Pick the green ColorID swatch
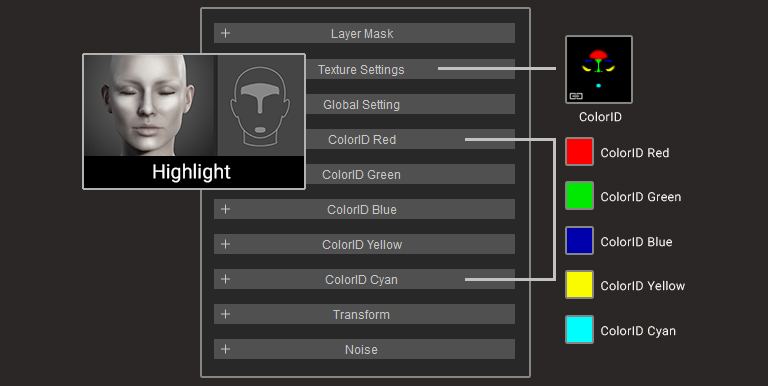 coord(579,195)
